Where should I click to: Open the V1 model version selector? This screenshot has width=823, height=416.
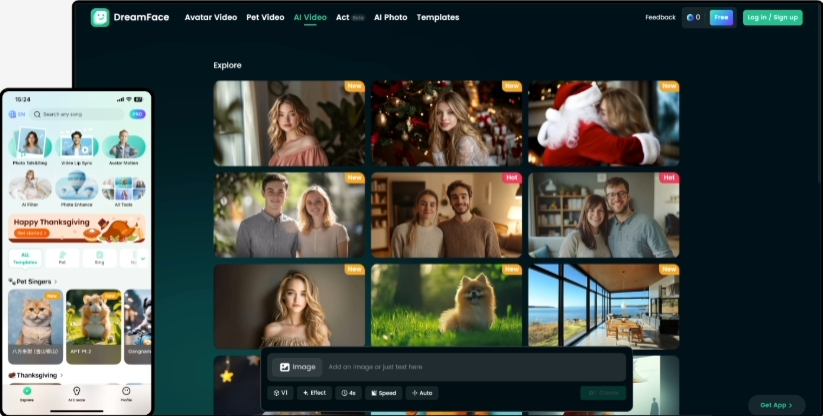coord(280,393)
